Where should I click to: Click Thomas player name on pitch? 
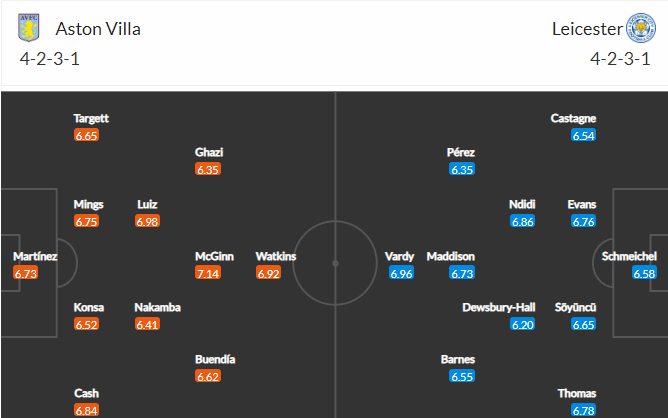pyautogui.click(x=577, y=393)
